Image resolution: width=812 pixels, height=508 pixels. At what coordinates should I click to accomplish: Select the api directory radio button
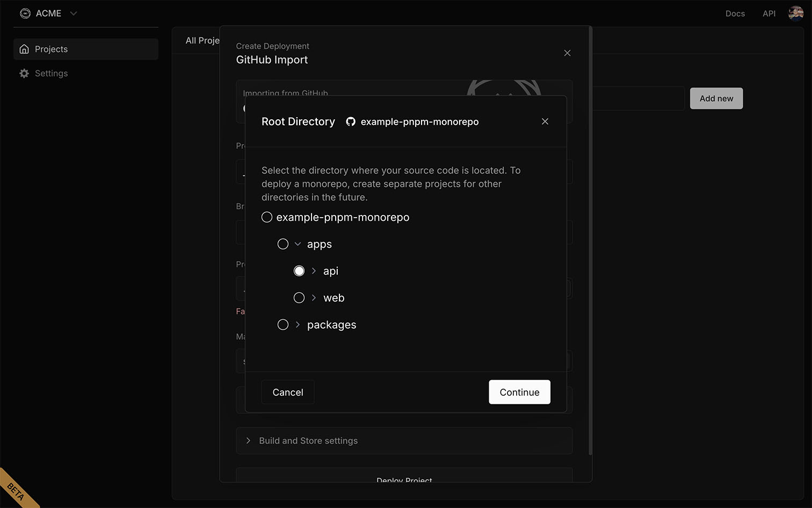pos(299,270)
